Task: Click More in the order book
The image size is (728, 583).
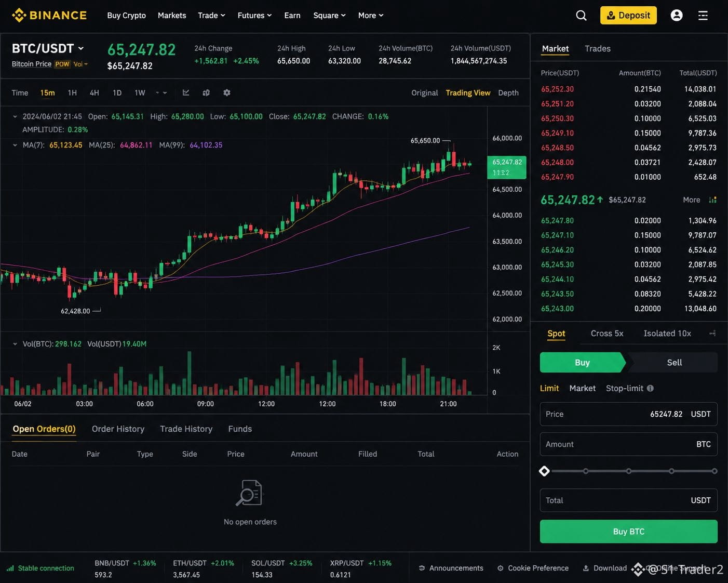Action: 691,200
